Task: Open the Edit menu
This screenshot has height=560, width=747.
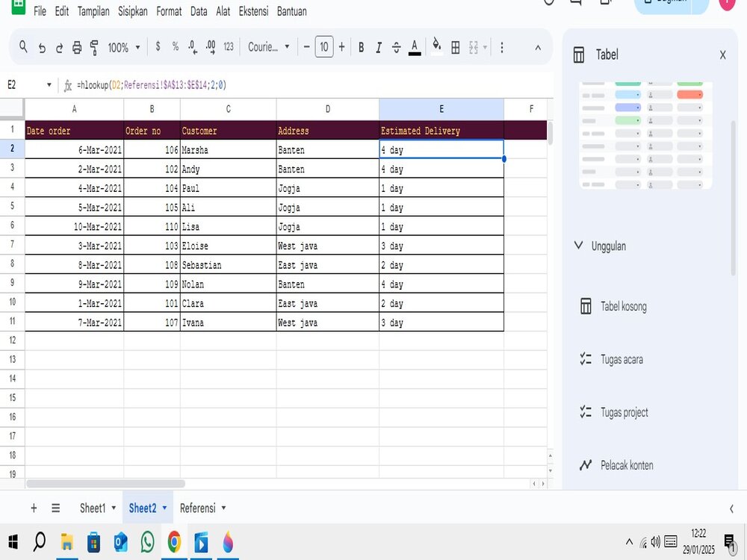Action: [x=62, y=11]
